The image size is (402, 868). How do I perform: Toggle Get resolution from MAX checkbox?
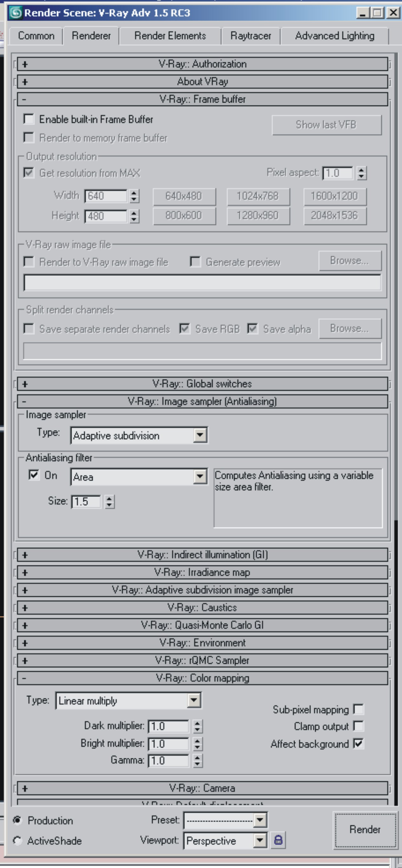[29, 173]
